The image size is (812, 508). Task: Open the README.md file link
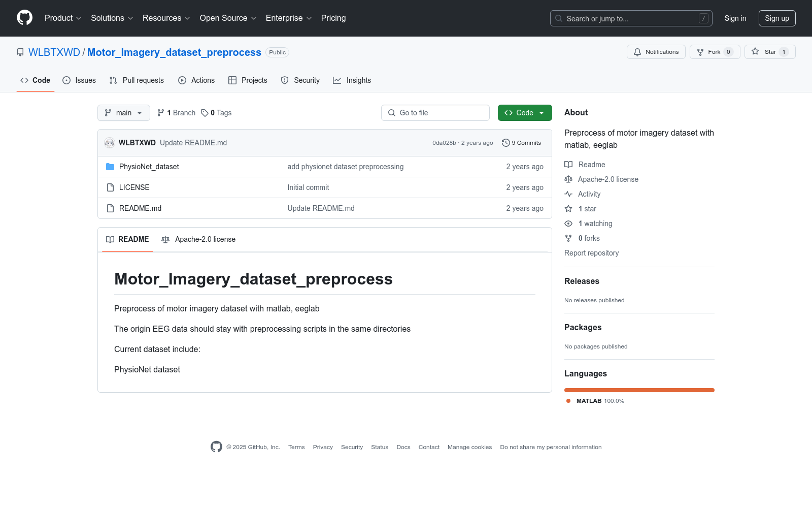141,208
